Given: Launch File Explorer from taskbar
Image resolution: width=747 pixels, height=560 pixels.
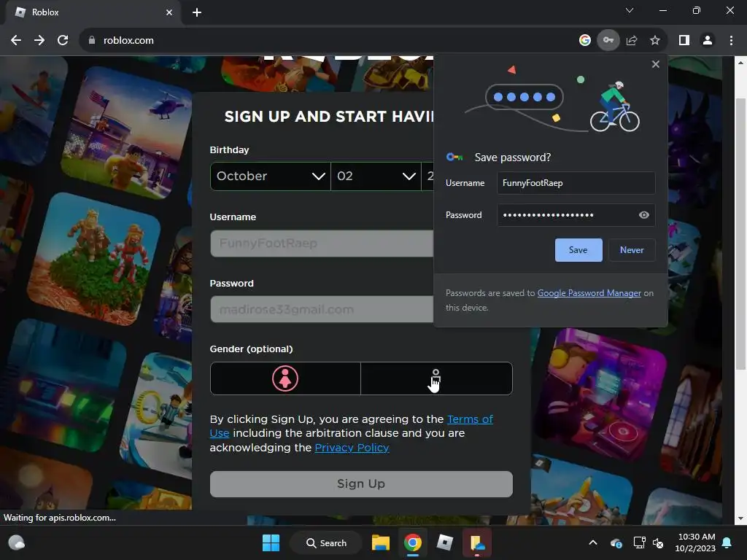Looking at the screenshot, I should pos(381,542).
